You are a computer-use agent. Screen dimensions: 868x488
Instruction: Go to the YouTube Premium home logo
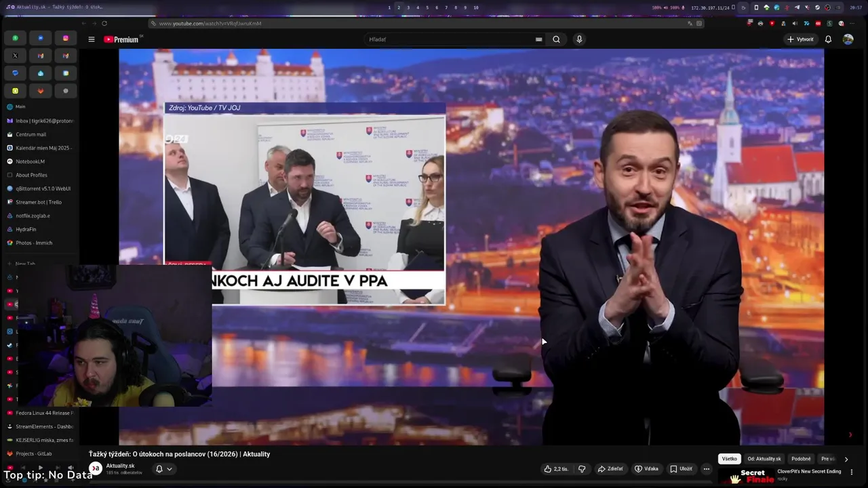pyautogui.click(x=121, y=39)
